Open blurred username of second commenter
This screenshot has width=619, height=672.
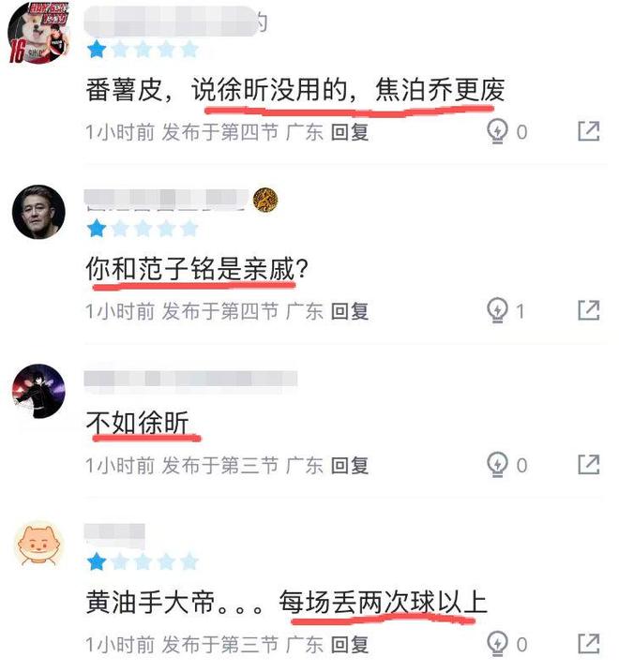166,200
